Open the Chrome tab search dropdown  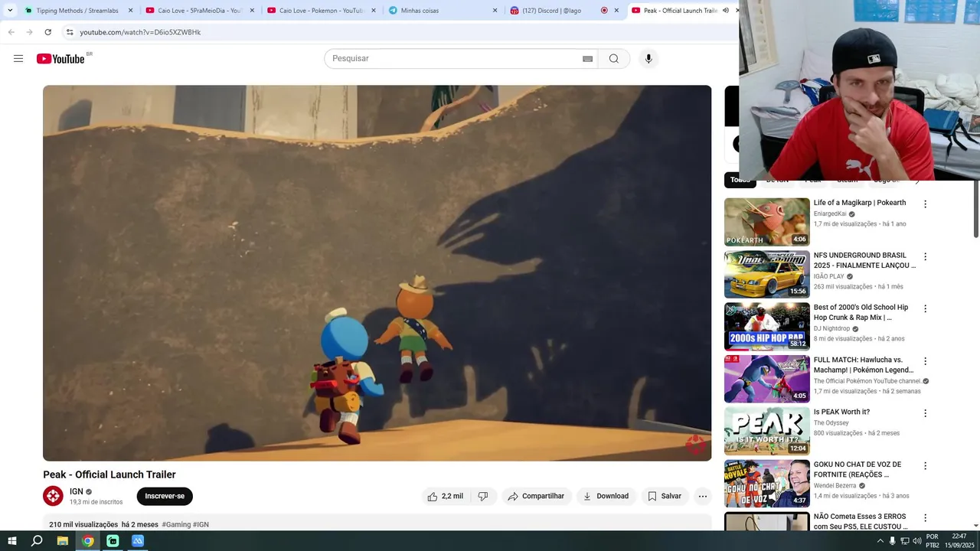click(x=10, y=11)
